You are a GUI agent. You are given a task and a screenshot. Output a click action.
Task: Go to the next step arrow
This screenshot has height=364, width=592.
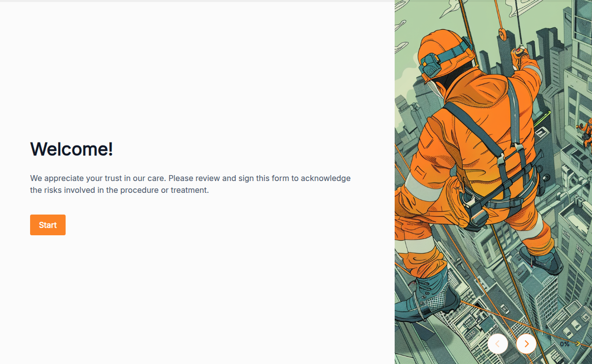pyautogui.click(x=526, y=344)
